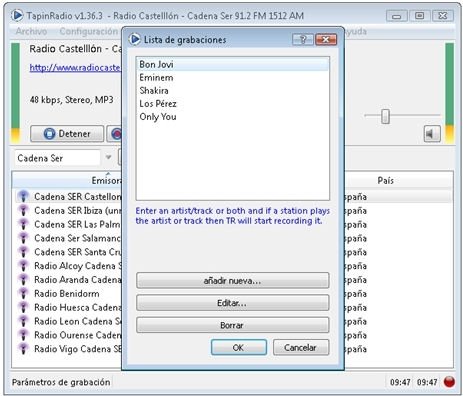Select Only You in the recordings list

(233, 117)
